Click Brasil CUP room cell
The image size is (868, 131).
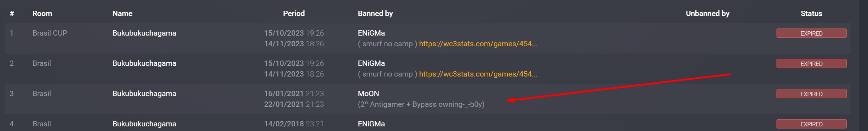tap(49, 33)
